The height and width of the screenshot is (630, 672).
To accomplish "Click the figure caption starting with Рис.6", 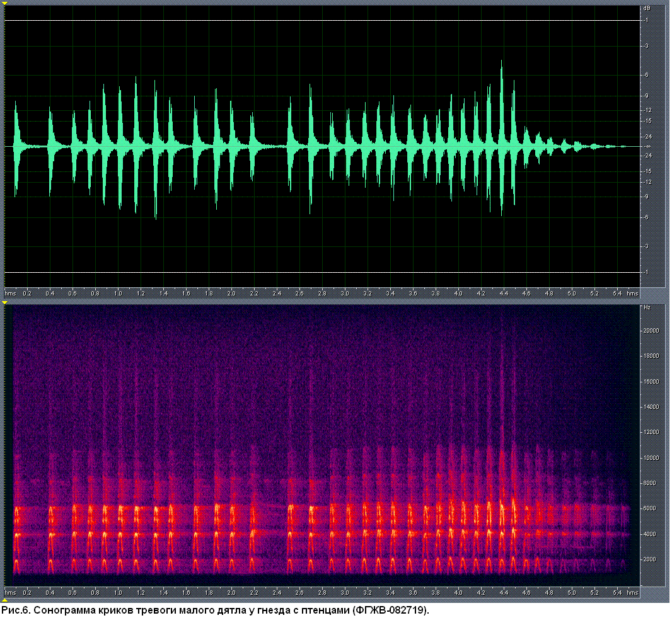I will 215,610.
